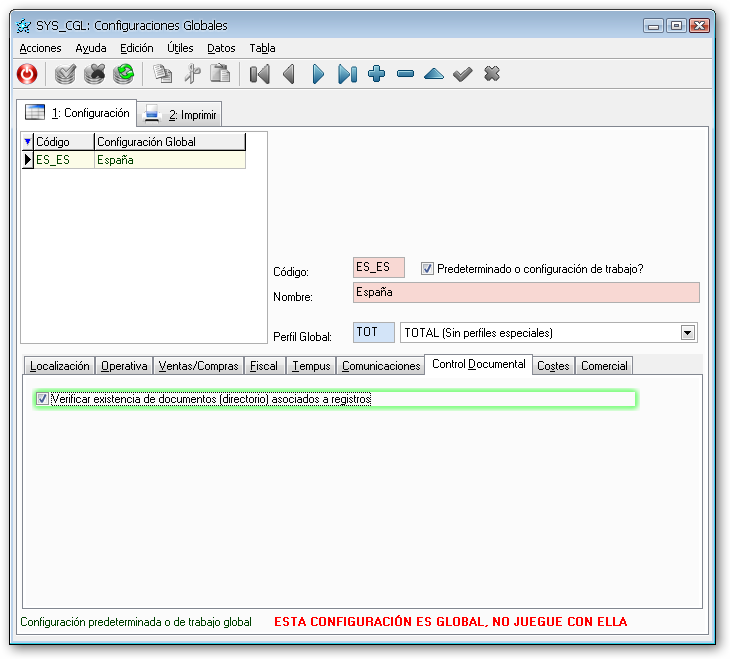The width and height of the screenshot is (730, 659).
Task: Open the Edición menu
Action: (136, 48)
